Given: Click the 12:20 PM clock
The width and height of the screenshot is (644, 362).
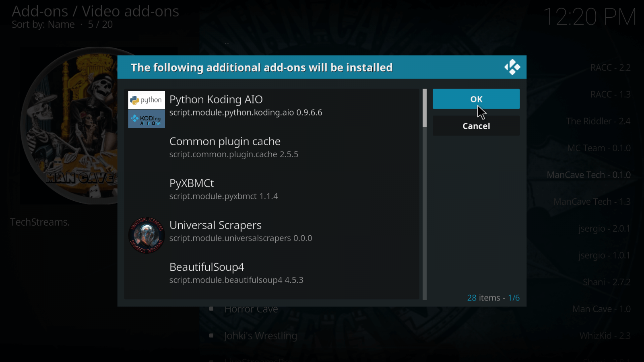Looking at the screenshot, I should click(590, 17).
